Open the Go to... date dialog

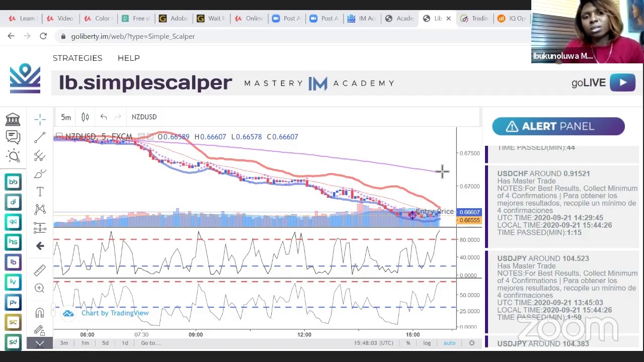point(150,343)
